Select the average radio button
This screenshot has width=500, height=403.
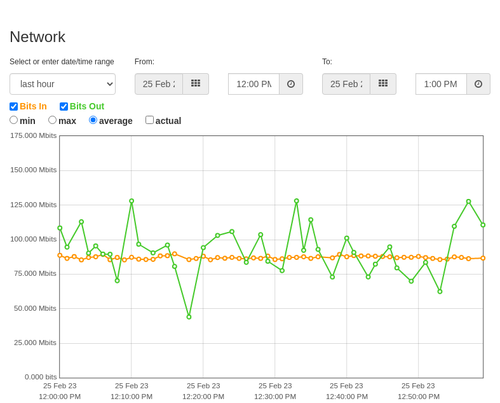point(93,120)
